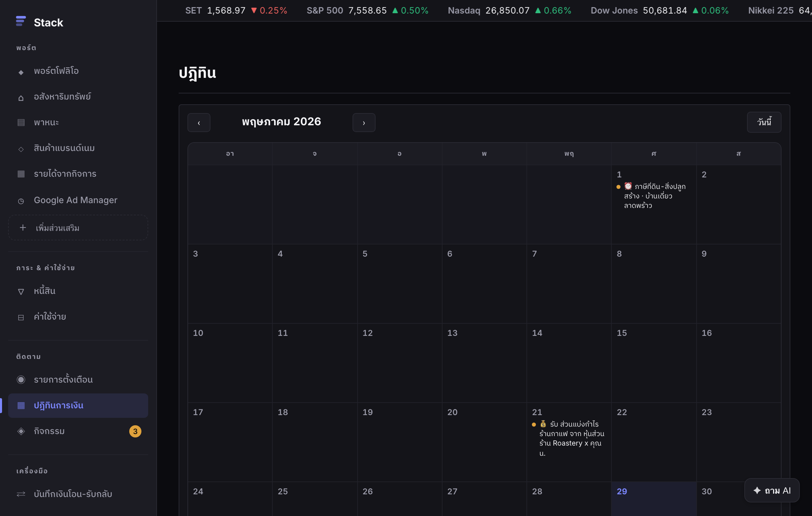Viewport: 812px width, 516px height.
Task: Click the กิจกรรม diamond icon
Action: [21, 431]
